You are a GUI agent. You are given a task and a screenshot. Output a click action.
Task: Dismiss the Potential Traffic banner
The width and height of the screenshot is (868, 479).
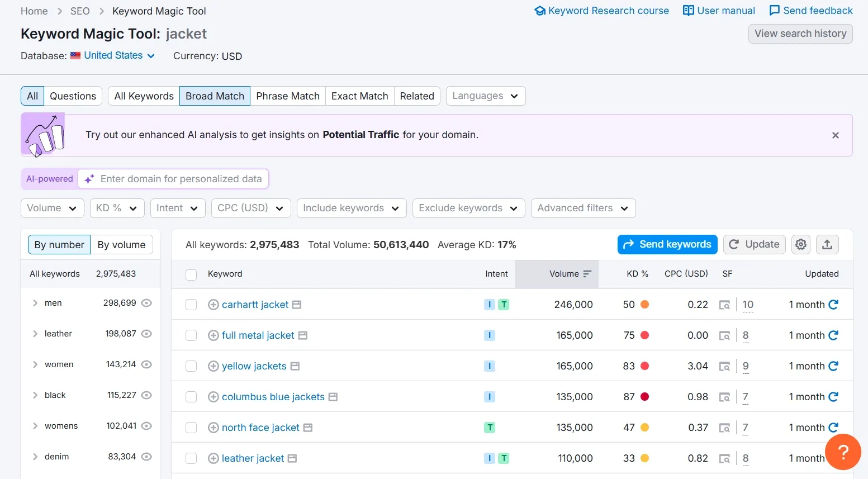tap(835, 135)
